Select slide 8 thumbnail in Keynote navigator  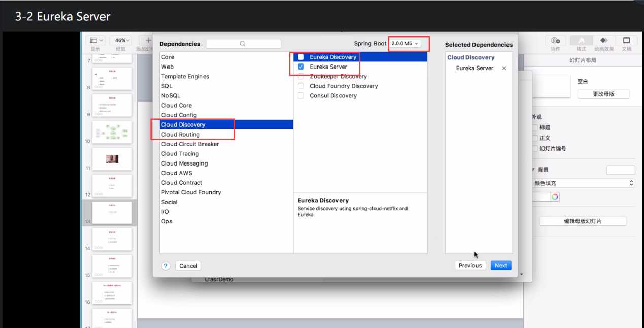click(112, 79)
